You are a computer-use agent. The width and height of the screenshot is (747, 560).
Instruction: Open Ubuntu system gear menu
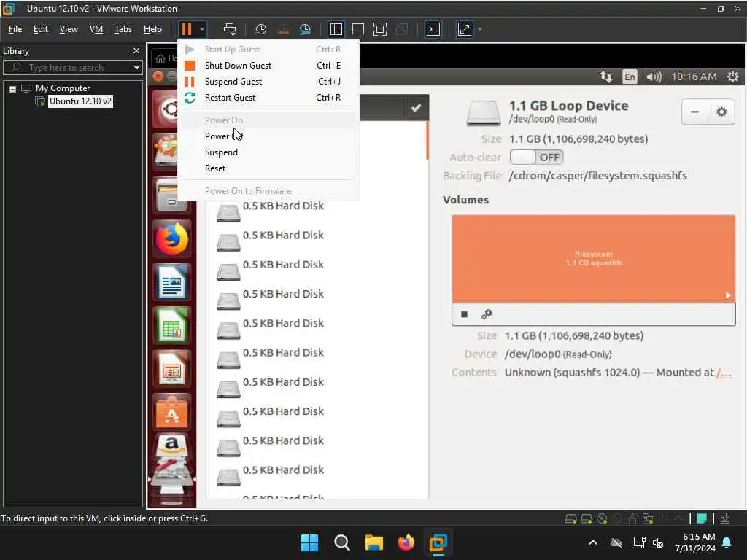pos(732,77)
